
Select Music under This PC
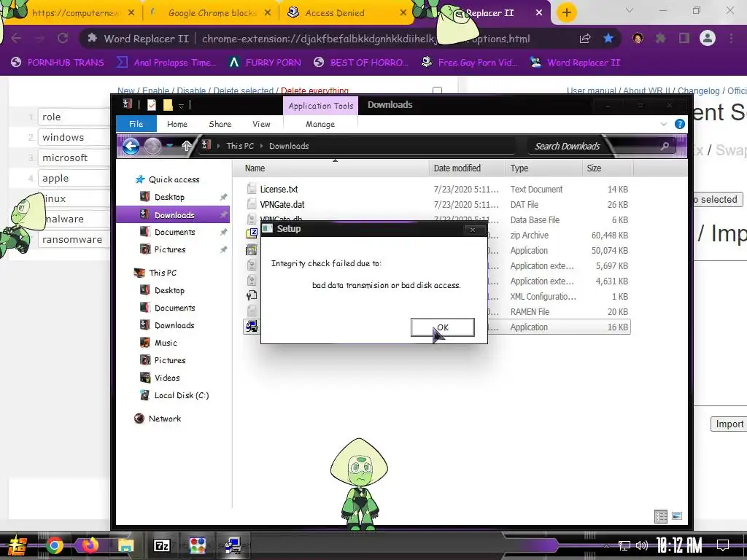166,343
